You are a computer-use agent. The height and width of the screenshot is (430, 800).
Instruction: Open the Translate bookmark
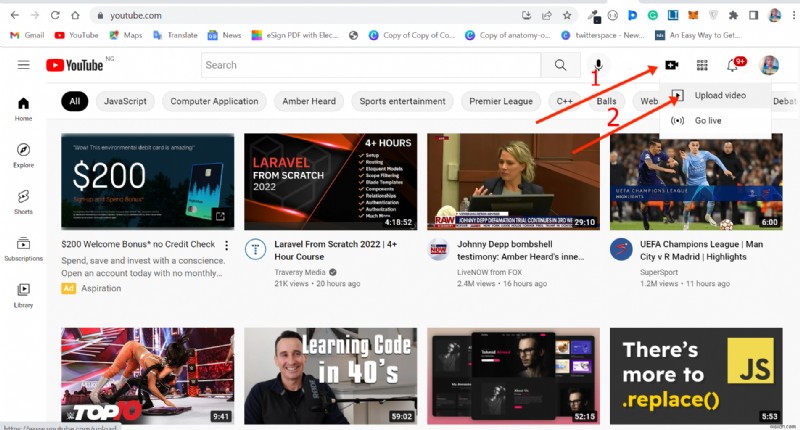point(175,35)
